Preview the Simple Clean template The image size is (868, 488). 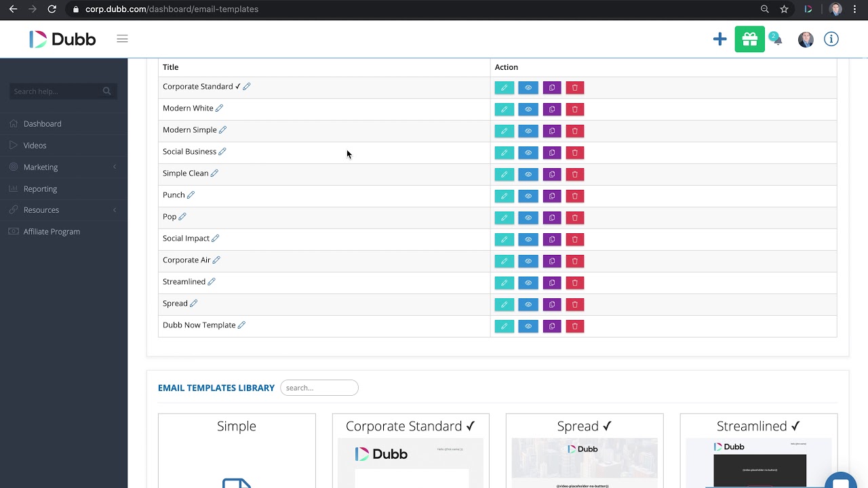[x=528, y=174]
